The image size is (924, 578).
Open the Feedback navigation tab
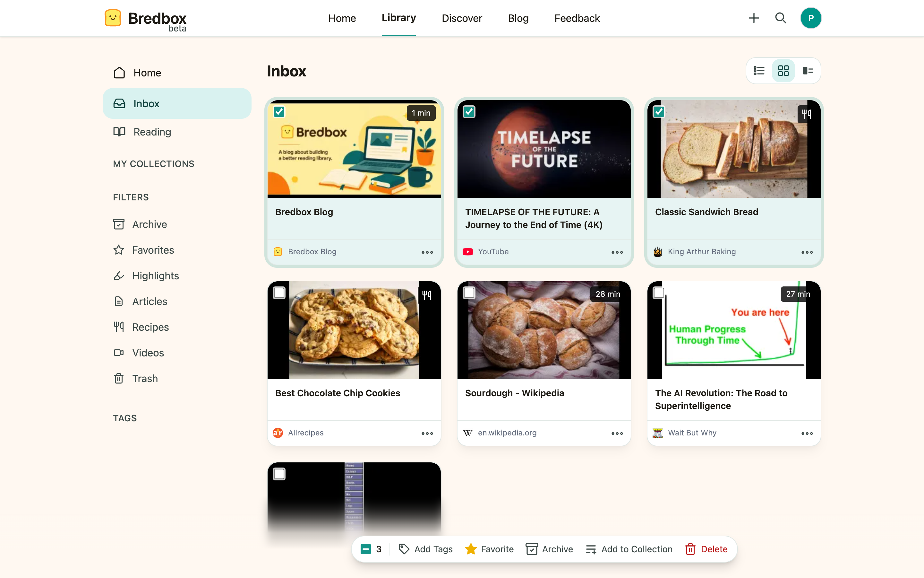[x=577, y=18]
